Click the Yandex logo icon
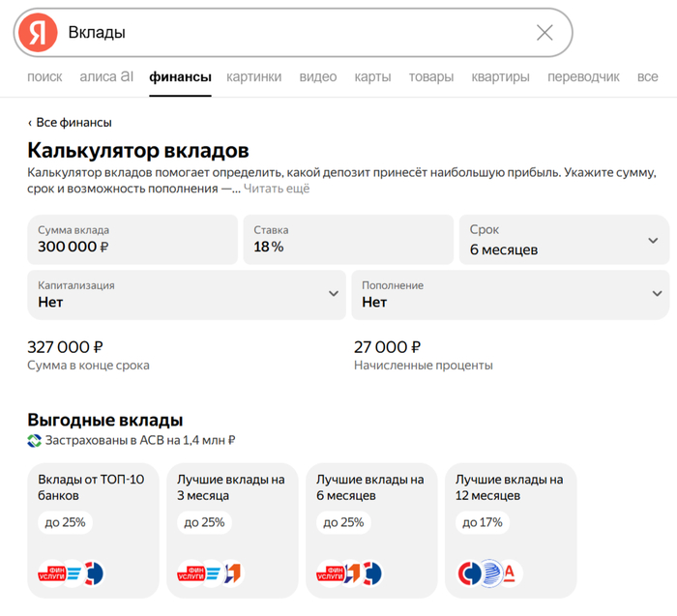The height and width of the screenshot is (616, 677). 37,33
